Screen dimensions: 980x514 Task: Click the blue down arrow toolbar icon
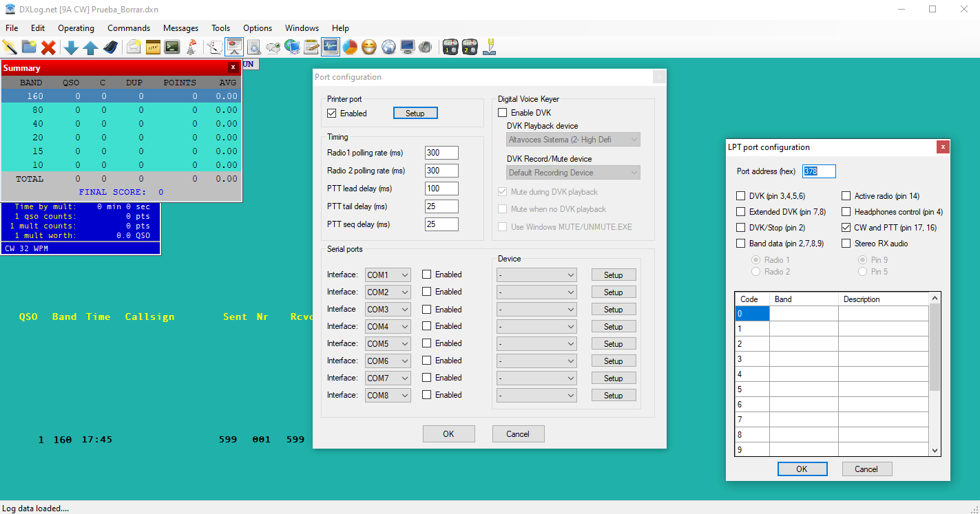tap(71, 47)
